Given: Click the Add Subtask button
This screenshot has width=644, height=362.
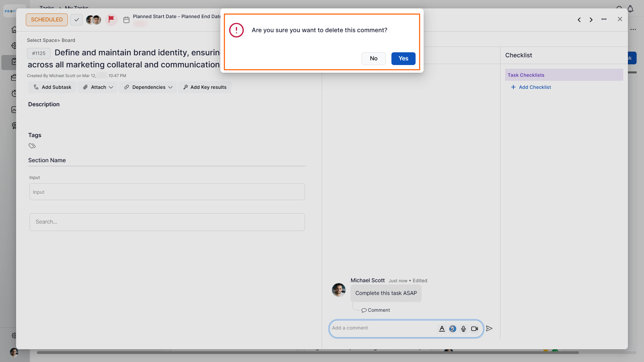Looking at the screenshot, I should click(53, 87).
